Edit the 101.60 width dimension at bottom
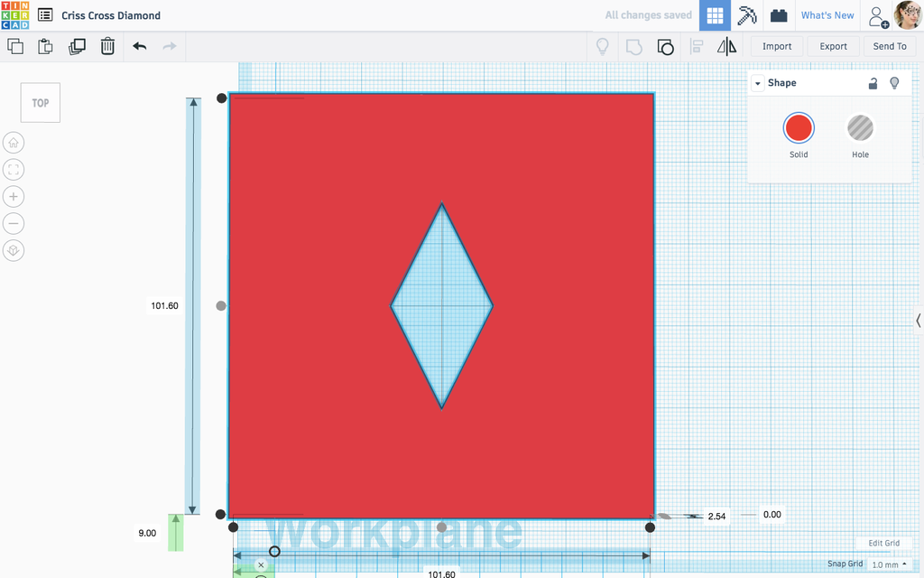The width and height of the screenshot is (924, 578). [441, 573]
